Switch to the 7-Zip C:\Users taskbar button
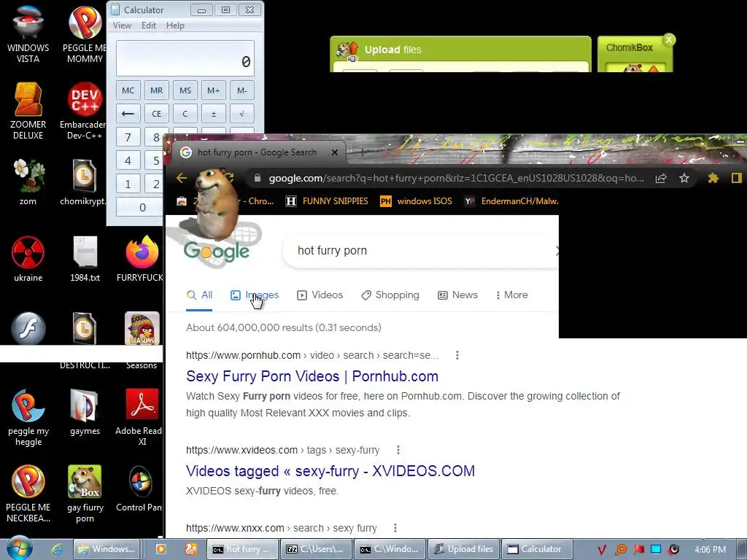 317,549
